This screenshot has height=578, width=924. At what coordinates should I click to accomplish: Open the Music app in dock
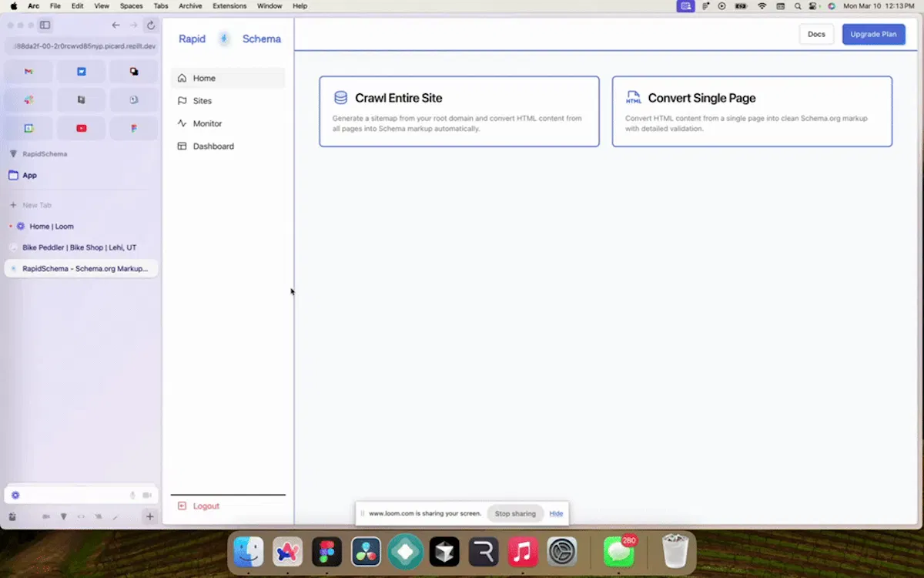(523, 552)
